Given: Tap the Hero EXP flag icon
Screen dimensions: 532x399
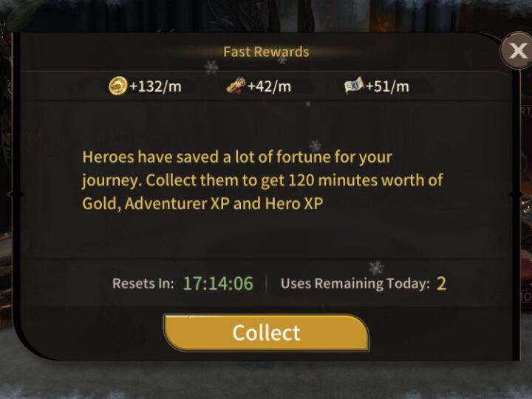Looking at the screenshot, I should [x=354, y=86].
